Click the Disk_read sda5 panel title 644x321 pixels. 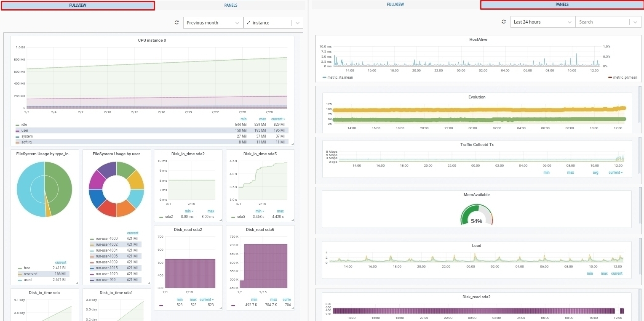[x=260, y=230]
